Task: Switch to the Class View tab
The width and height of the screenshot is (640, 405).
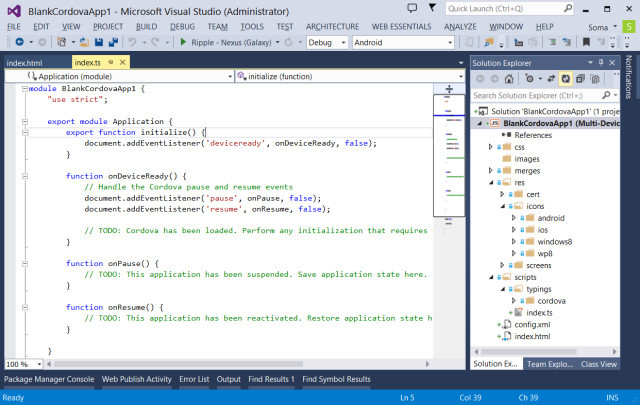Action: (x=599, y=364)
